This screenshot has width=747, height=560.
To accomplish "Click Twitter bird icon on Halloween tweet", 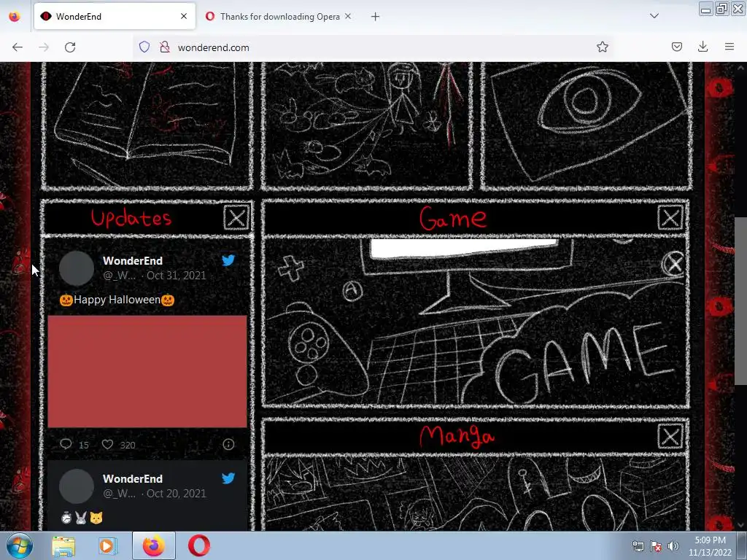I will (228, 260).
